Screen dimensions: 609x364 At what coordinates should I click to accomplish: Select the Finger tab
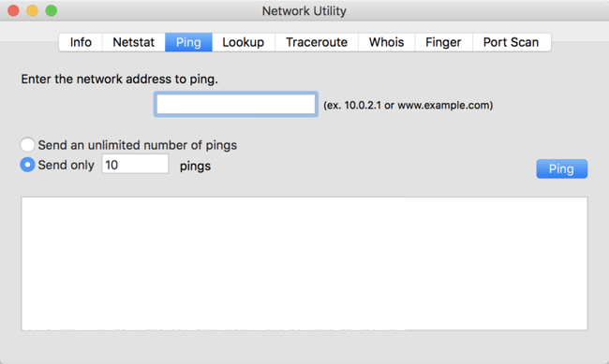pyautogui.click(x=443, y=42)
